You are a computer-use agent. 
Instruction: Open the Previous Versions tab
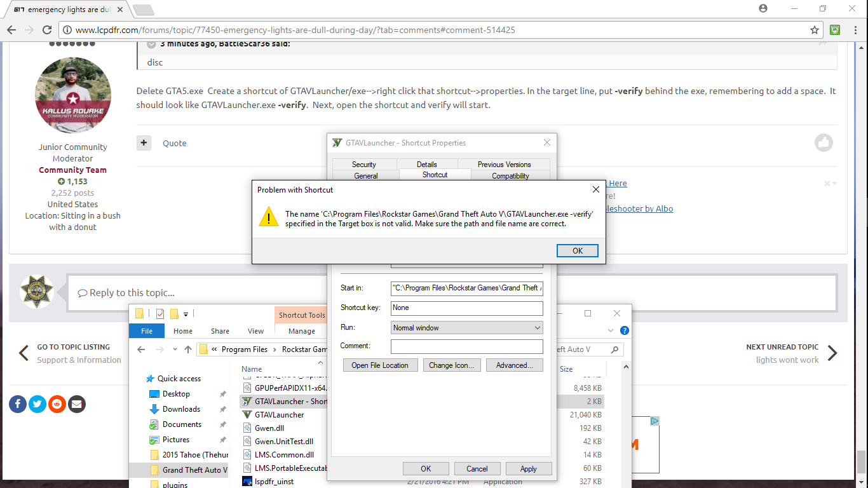(x=504, y=164)
